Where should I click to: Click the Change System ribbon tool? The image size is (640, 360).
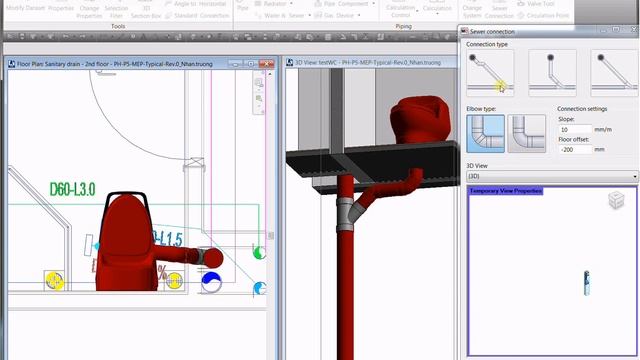[472, 11]
